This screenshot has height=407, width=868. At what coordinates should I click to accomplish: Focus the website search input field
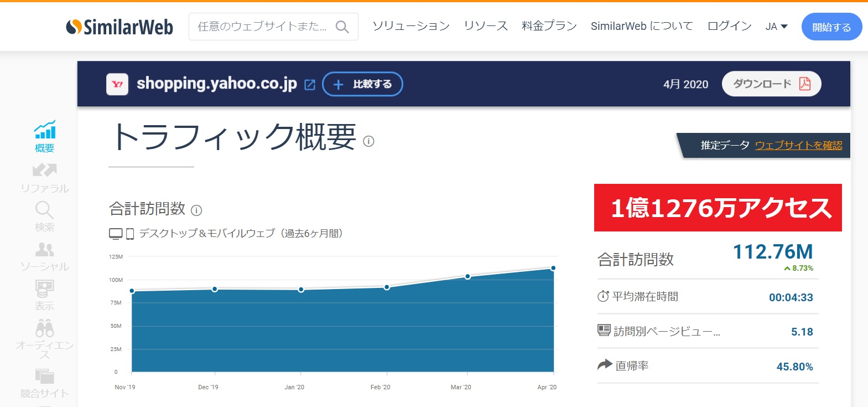point(263,27)
